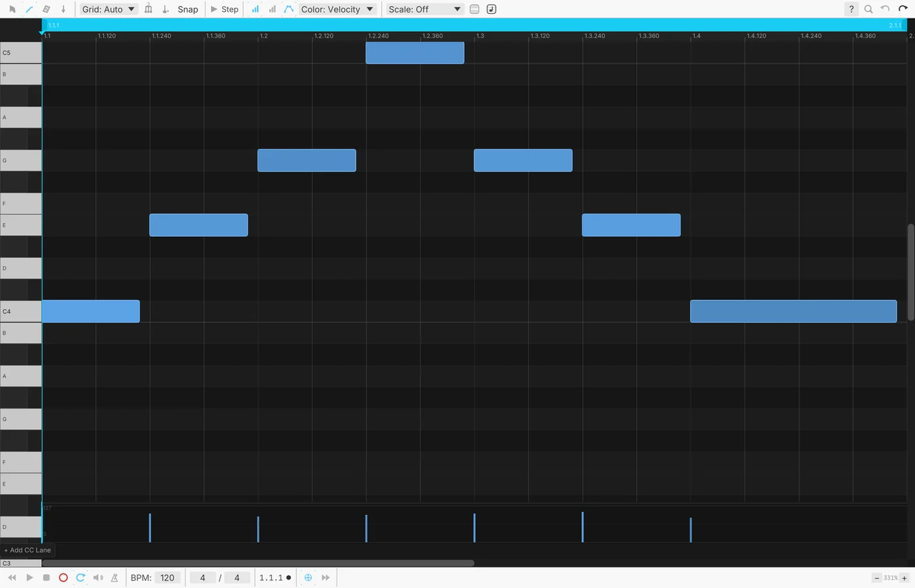Screen dimensions: 915x588
Task: Click the time signature denominator field
Action: [237, 578]
